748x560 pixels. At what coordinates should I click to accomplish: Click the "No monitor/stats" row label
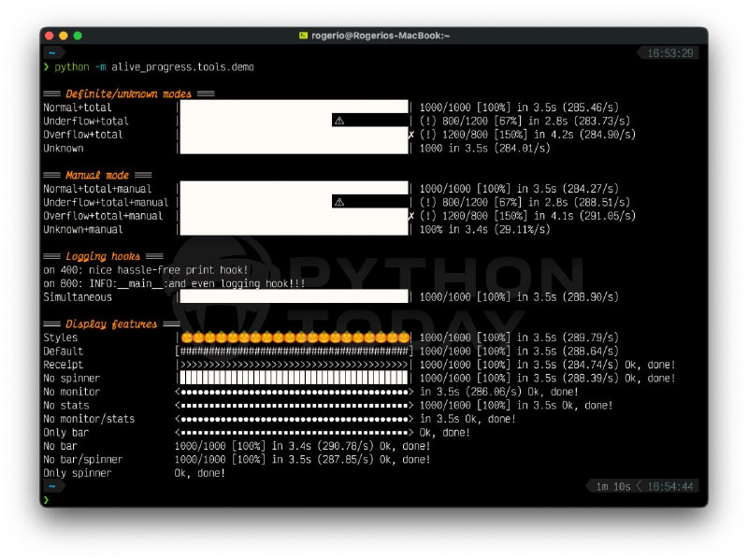tap(89, 419)
